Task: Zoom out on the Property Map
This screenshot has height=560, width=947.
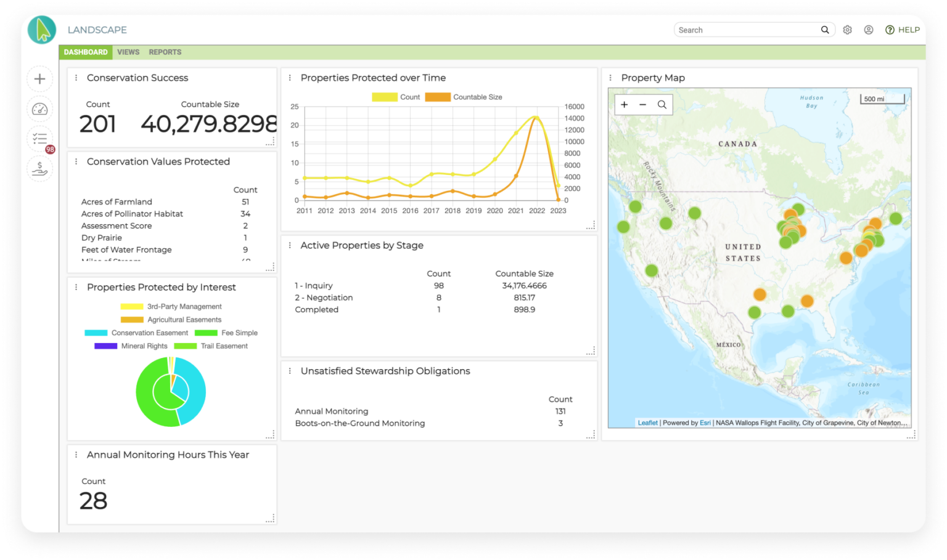Action: coord(643,105)
